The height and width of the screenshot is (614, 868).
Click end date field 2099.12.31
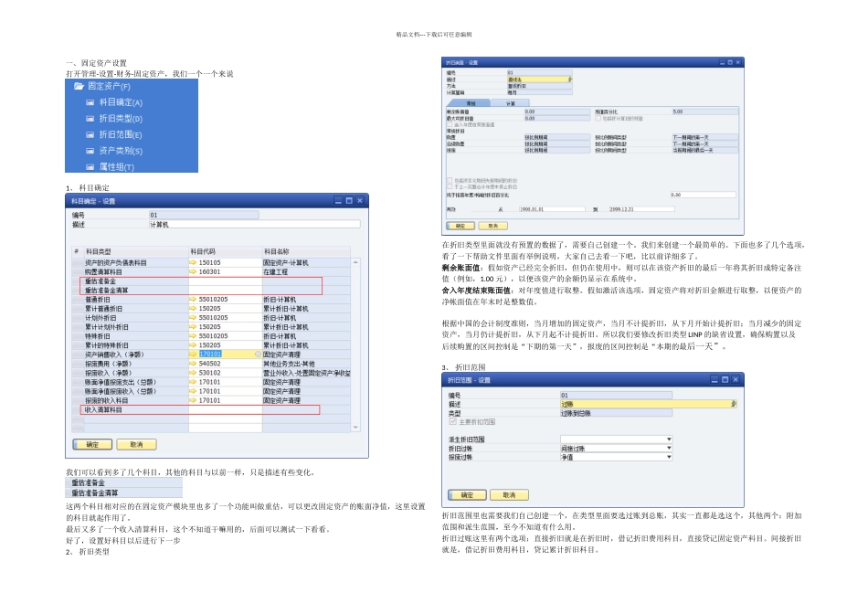click(641, 209)
